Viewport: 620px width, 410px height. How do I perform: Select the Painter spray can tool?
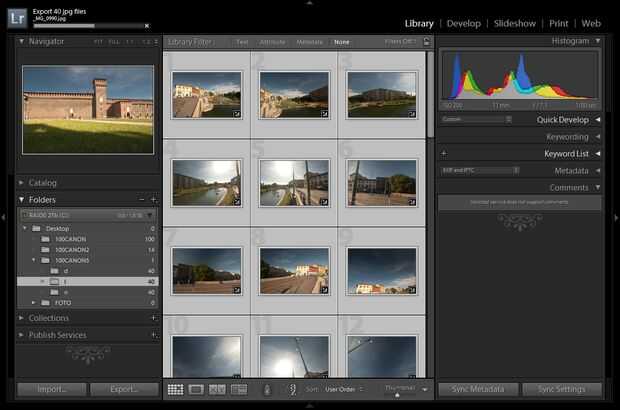267,390
